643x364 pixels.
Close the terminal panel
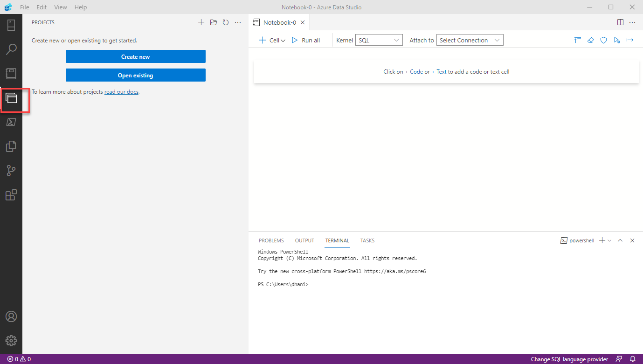tap(632, 240)
